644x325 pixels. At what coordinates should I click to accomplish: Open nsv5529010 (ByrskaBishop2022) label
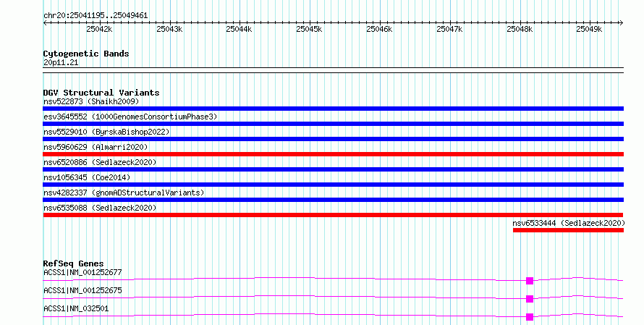[x=106, y=132]
